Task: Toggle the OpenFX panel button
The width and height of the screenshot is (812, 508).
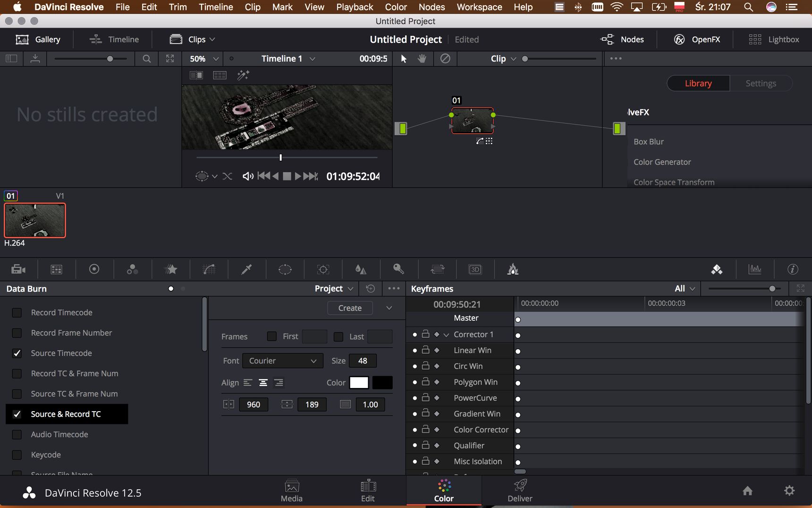Action: click(697, 39)
